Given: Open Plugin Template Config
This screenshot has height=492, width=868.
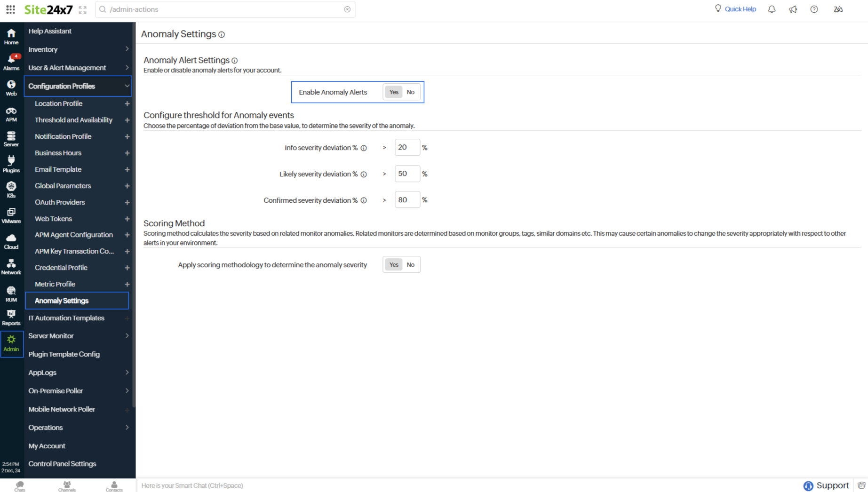Looking at the screenshot, I should (64, 354).
